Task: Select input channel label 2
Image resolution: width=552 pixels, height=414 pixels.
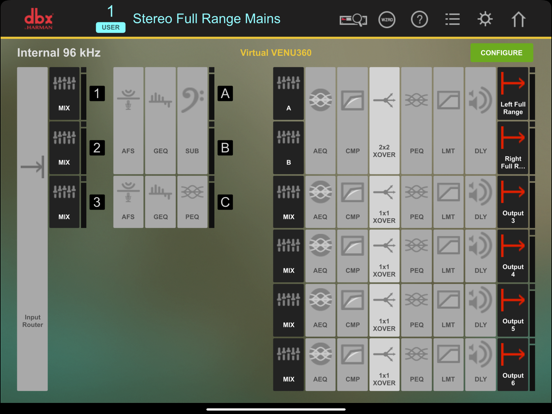Action: [97, 148]
